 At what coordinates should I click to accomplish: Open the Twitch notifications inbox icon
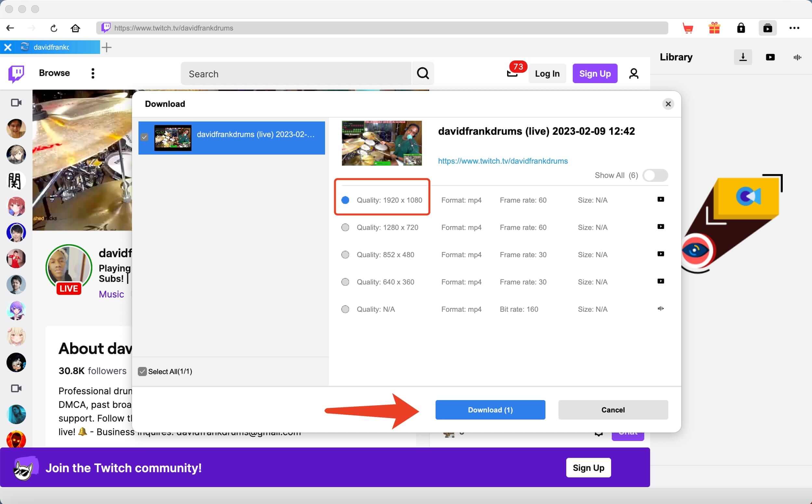coord(512,73)
